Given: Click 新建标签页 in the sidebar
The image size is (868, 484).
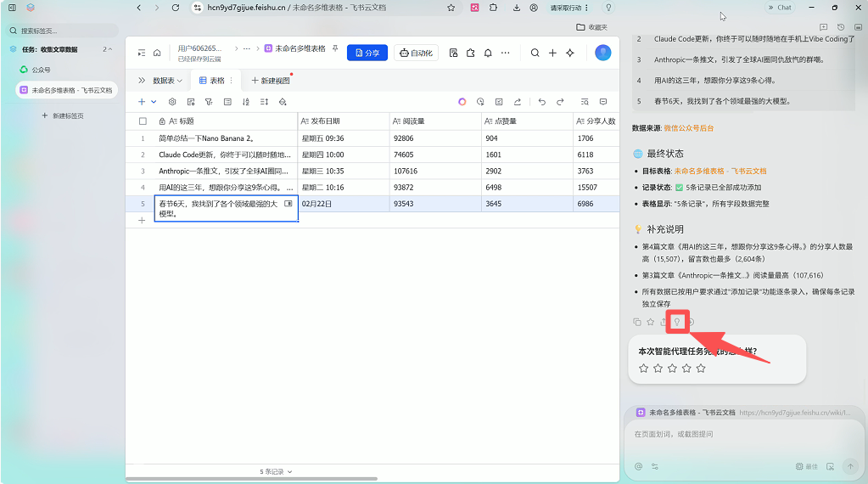Looking at the screenshot, I should click(63, 115).
